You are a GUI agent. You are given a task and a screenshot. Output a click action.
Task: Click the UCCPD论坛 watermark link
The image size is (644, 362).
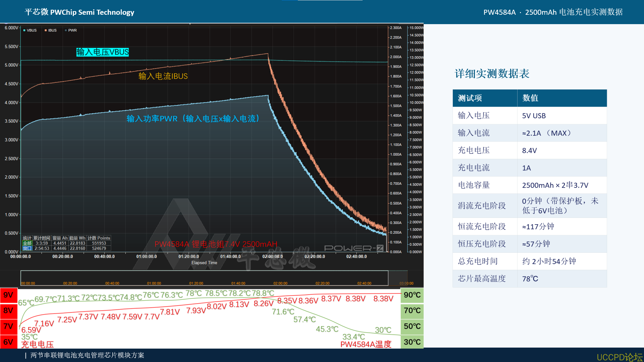[x=620, y=357]
